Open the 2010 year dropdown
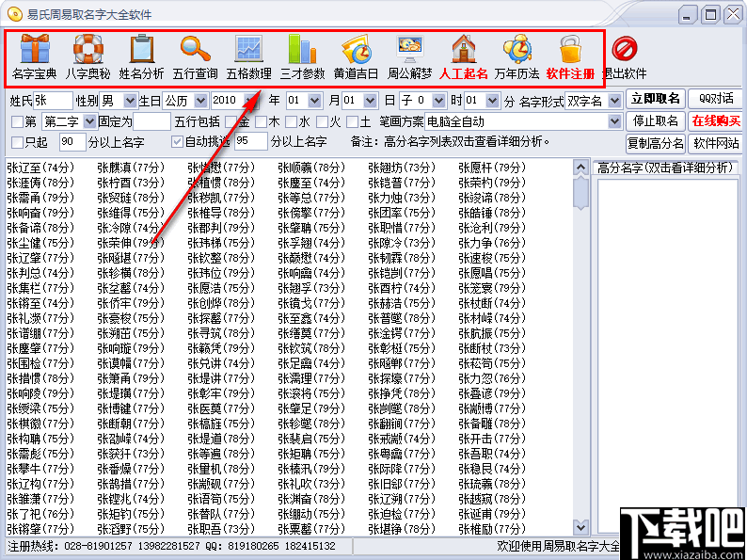 pos(250,101)
